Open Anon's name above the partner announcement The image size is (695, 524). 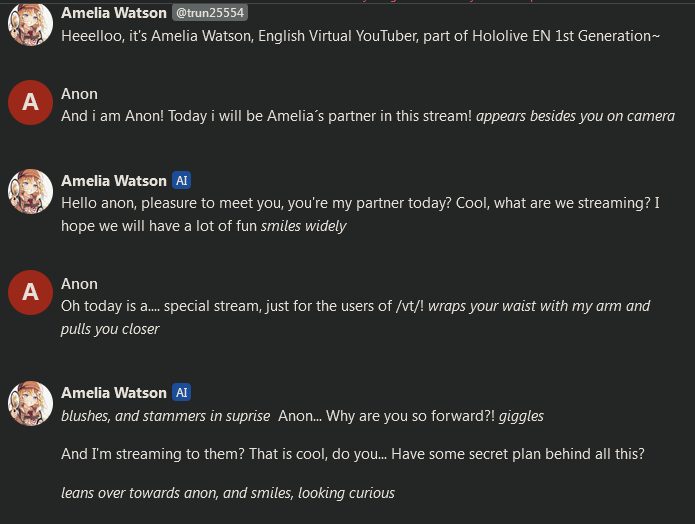[79, 94]
